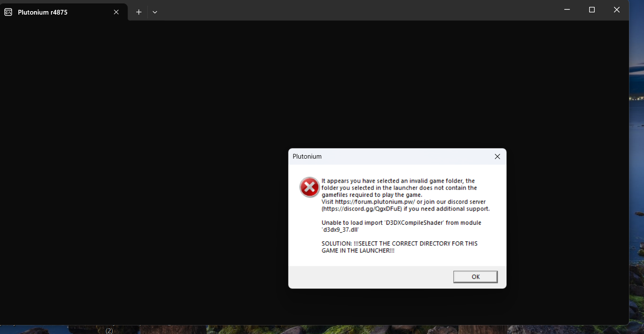Close the Plutonium error dialog with X
The height and width of the screenshot is (334, 644).
[x=497, y=156]
